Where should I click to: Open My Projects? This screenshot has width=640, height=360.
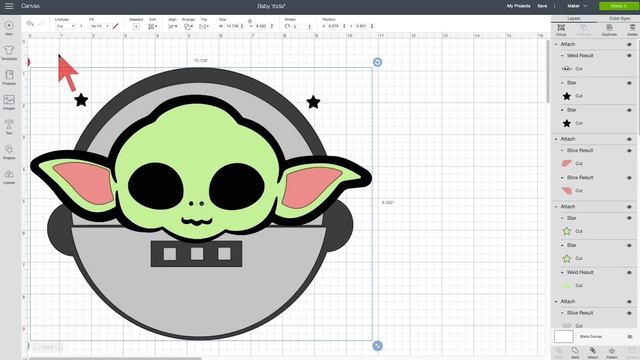click(518, 6)
